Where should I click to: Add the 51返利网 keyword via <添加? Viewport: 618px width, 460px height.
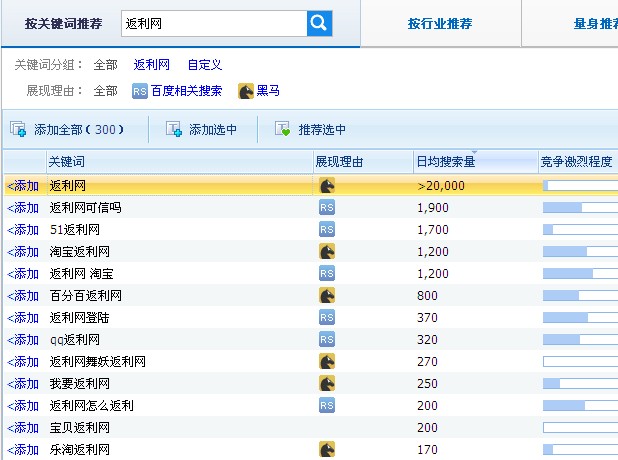click(x=23, y=229)
